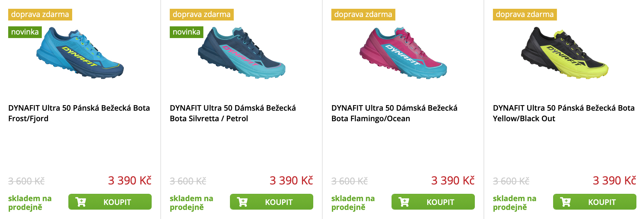
Task: Buy the Frost/Fjord shoe with KOUPIT
Action: pyautogui.click(x=110, y=202)
